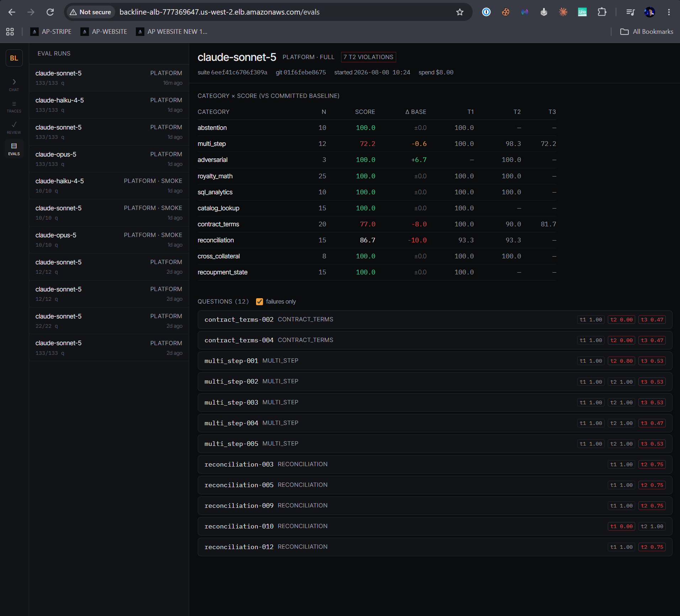This screenshot has height=616, width=680.
Task: Select the Evals sidebar section
Action: pyautogui.click(x=14, y=149)
